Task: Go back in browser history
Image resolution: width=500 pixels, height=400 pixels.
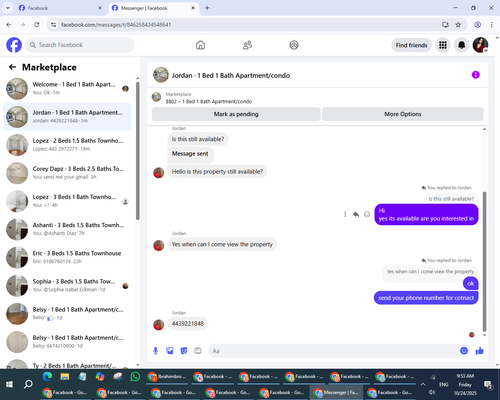Action: [x=9, y=25]
